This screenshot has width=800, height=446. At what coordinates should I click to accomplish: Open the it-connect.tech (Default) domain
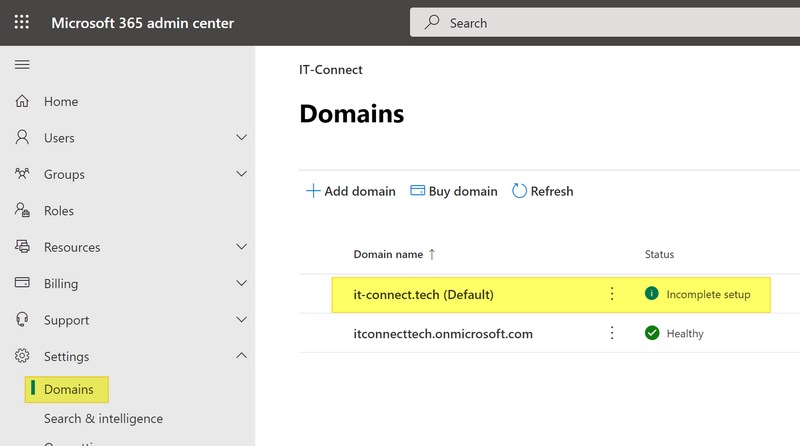coord(424,294)
